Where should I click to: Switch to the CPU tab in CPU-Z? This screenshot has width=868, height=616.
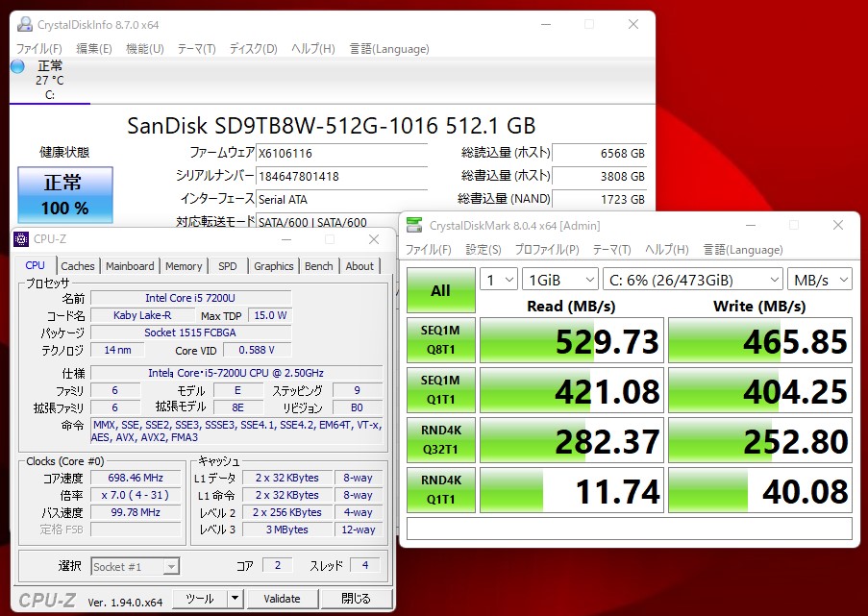tap(35, 265)
